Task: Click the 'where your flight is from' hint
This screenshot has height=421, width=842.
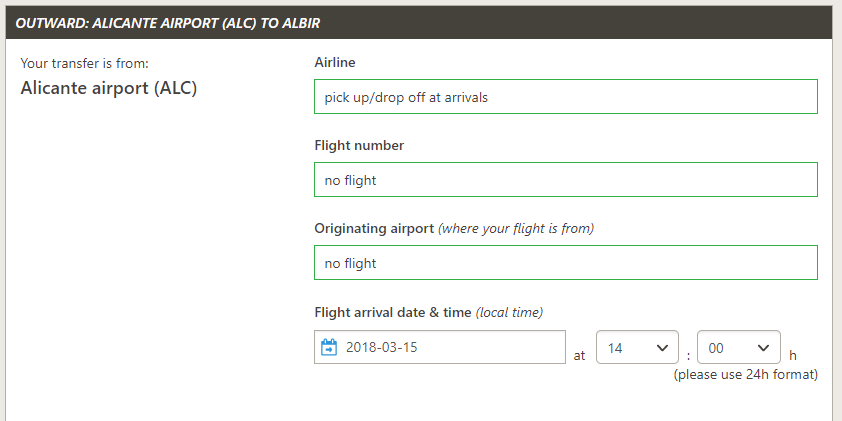Action: pos(517,228)
